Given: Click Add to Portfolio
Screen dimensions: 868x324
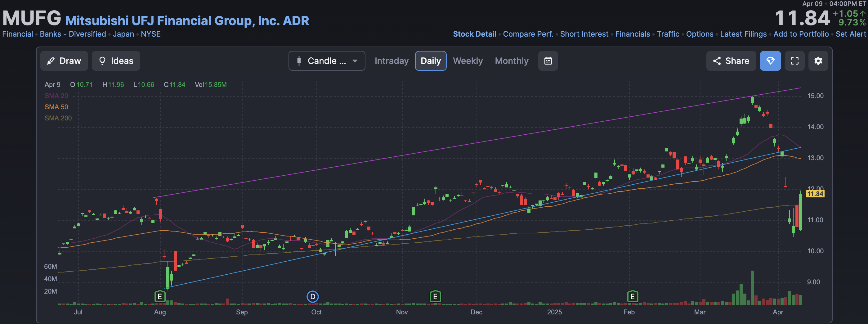Looking at the screenshot, I should click(x=801, y=34).
